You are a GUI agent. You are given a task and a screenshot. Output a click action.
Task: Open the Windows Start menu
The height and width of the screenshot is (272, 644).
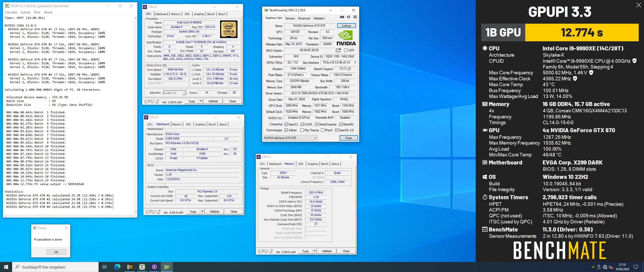[6, 267]
